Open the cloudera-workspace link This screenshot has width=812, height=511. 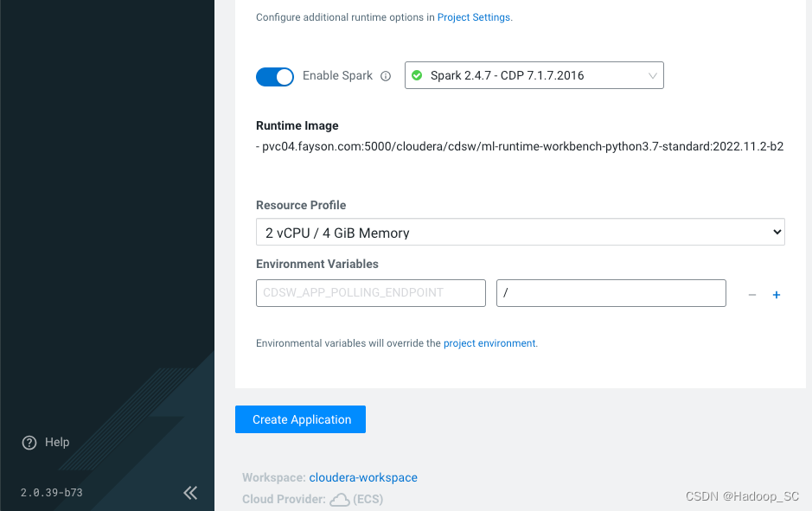[x=363, y=477]
